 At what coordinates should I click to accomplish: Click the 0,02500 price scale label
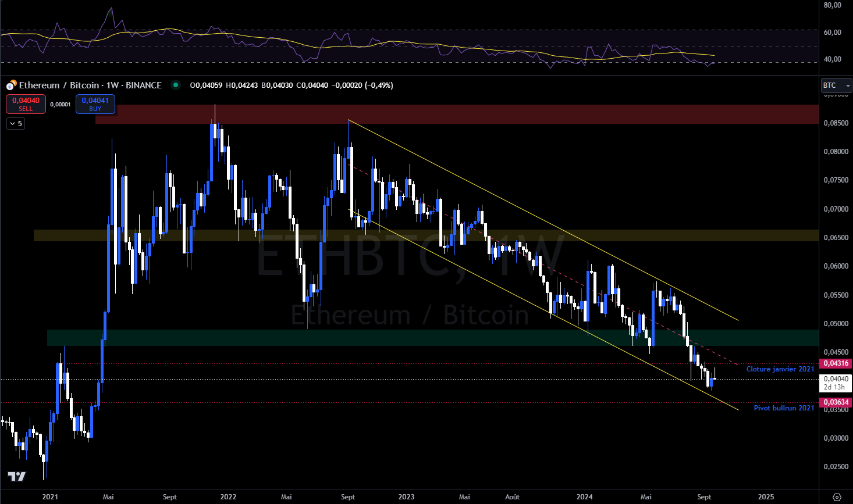[836, 467]
